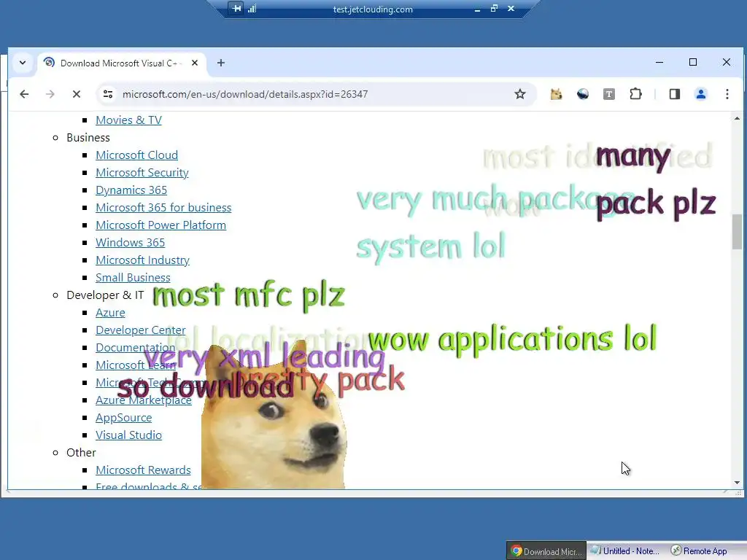The height and width of the screenshot is (560, 747).
Task: Open the Extensions puzzle icon
Action: tap(635, 94)
